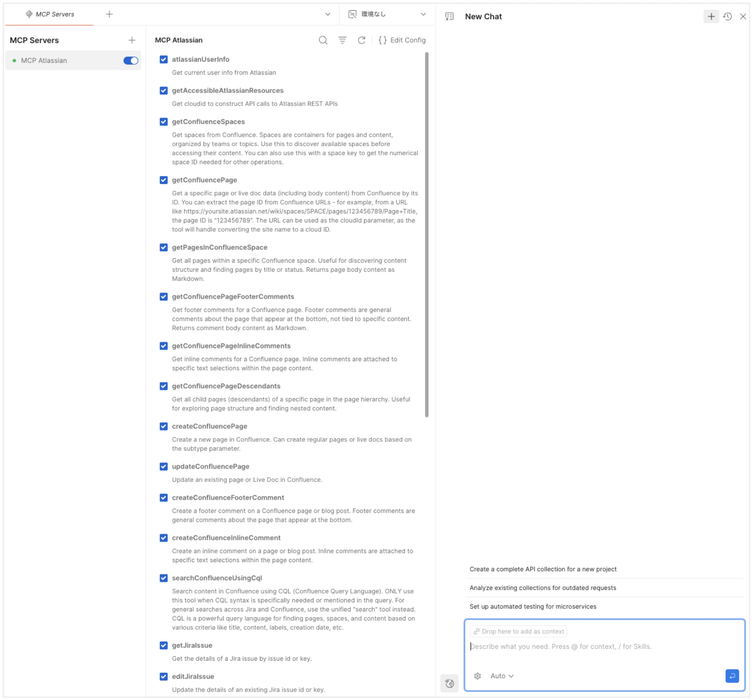The image size is (752, 700).
Task: Add a new MCP server with the plus icon
Action: point(131,40)
